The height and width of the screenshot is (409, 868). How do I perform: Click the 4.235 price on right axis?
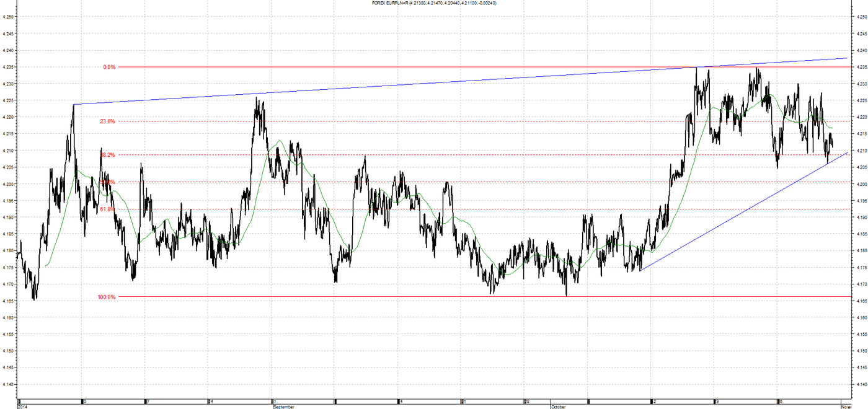pos(860,67)
